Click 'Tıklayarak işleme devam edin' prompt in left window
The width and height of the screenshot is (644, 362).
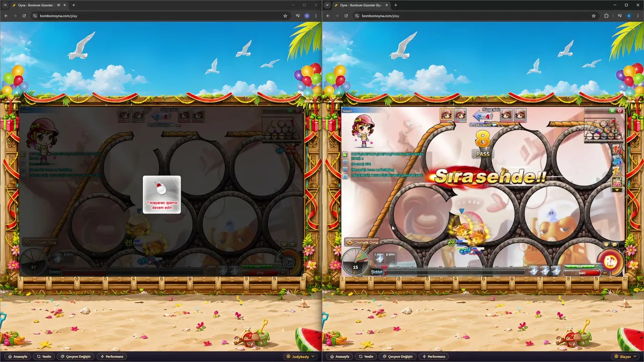[162, 195]
